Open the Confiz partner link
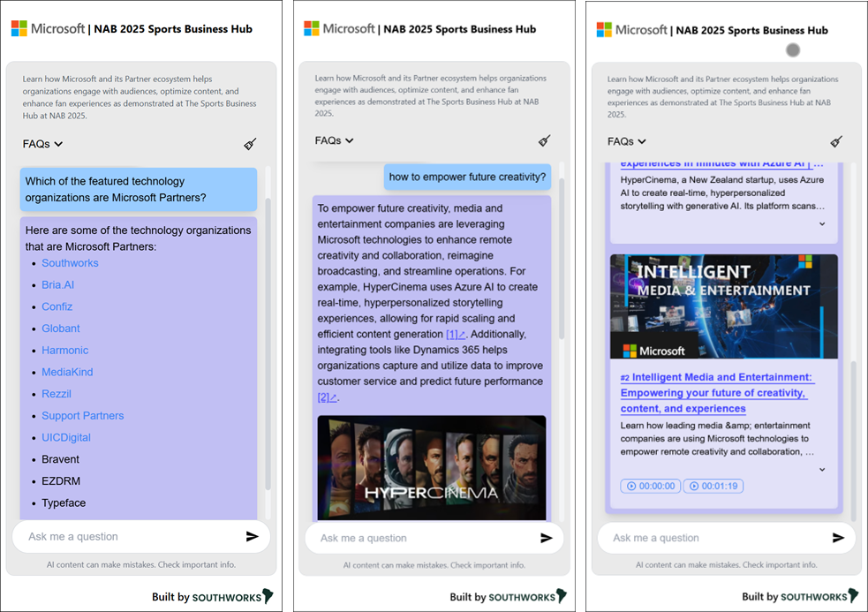 (x=57, y=306)
